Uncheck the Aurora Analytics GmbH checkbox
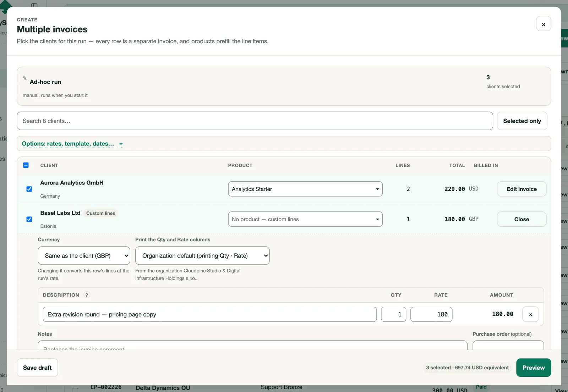Image resolution: width=568 pixels, height=392 pixels. coord(29,189)
